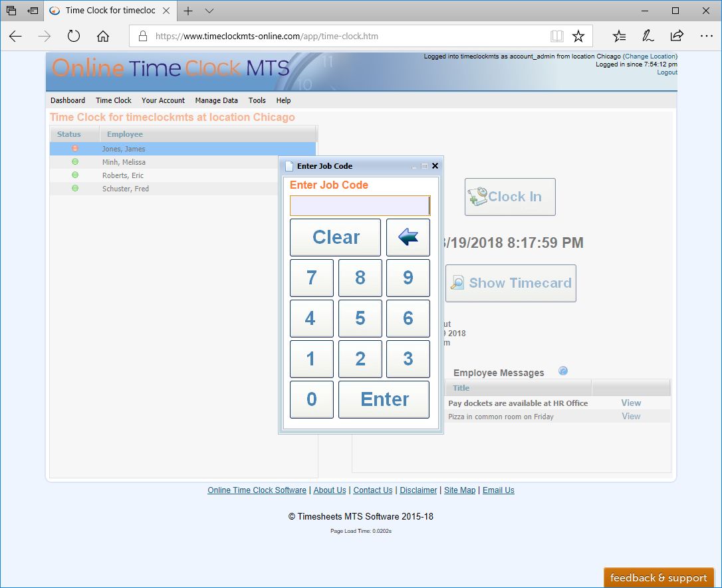Open the reading view book icon
The height and width of the screenshot is (588, 722).
[556, 37]
